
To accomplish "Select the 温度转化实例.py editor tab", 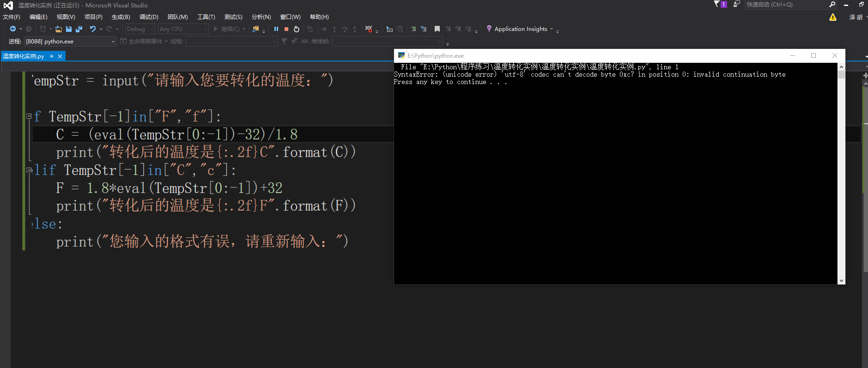I will point(24,56).
